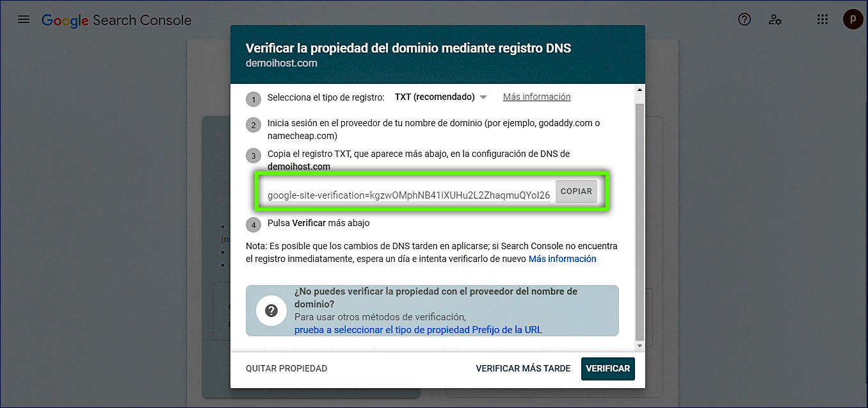Open the help question mark icon

tap(744, 19)
